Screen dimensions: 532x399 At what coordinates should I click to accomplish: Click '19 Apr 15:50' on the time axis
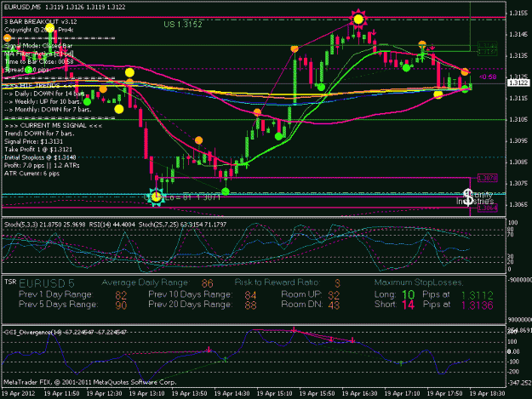tap(317, 394)
